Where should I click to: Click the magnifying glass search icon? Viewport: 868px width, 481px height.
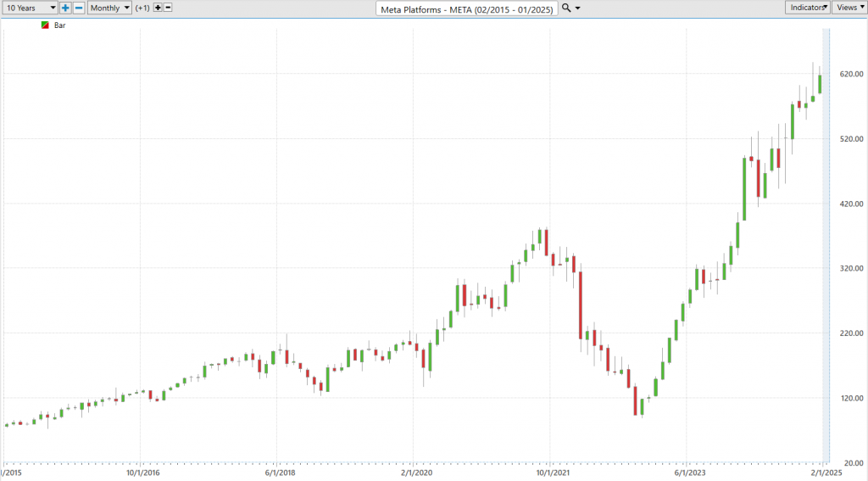point(565,8)
